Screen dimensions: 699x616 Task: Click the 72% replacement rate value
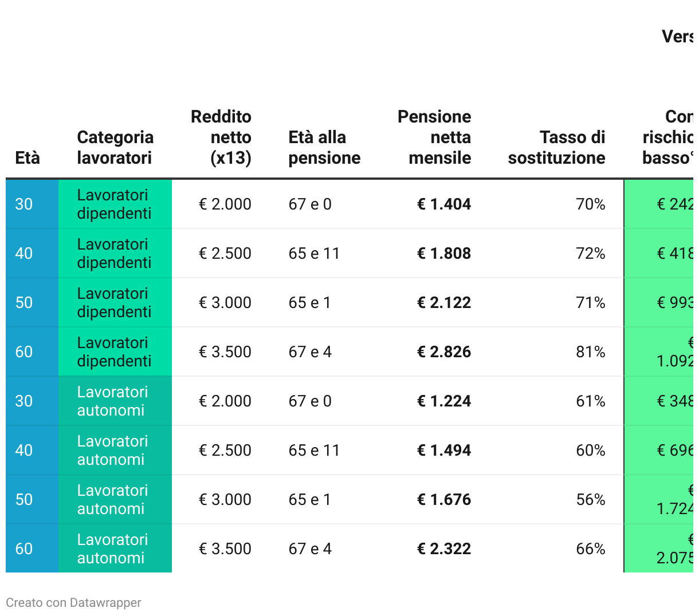591,254
